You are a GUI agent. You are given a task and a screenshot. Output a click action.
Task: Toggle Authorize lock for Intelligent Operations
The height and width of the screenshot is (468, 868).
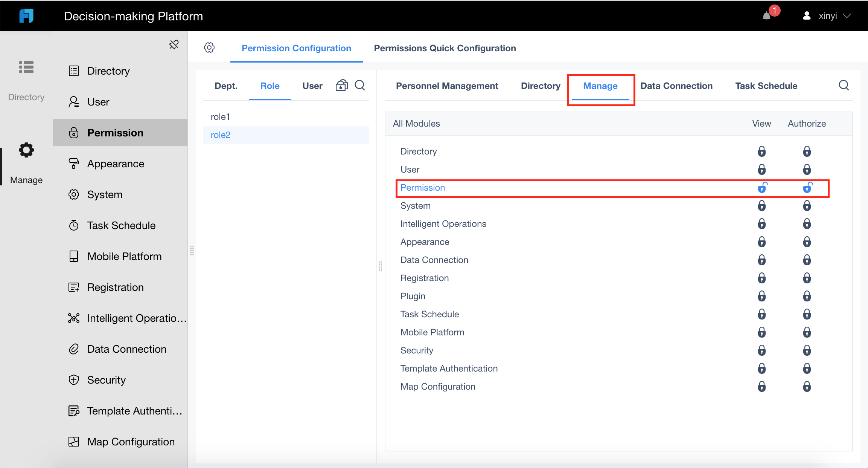(807, 224)
